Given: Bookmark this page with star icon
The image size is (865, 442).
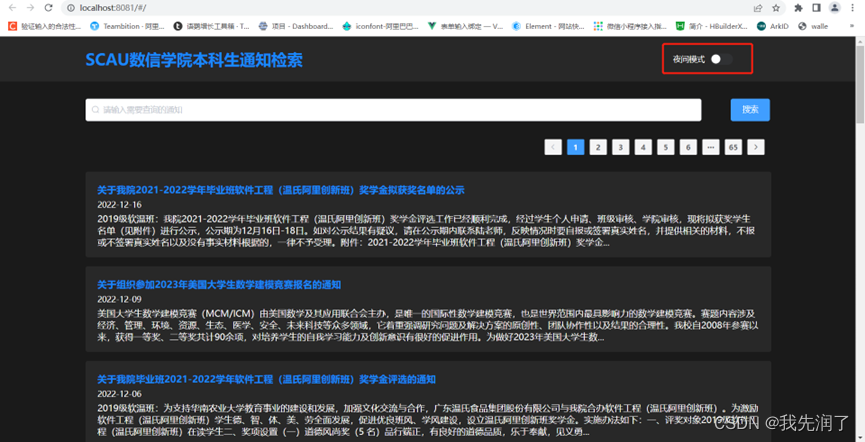Looking at the screenshot, I should pos(776,8).
